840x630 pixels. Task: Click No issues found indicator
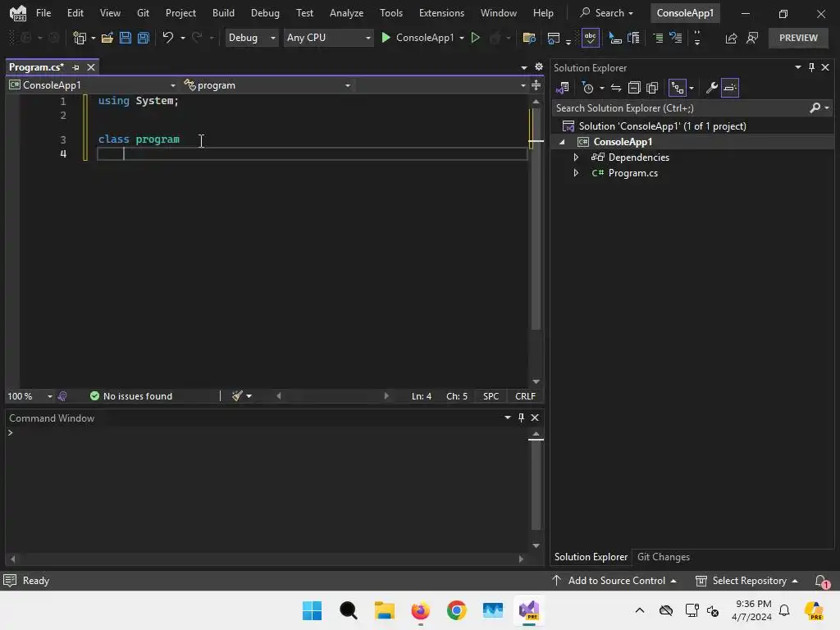click(131, 396)
